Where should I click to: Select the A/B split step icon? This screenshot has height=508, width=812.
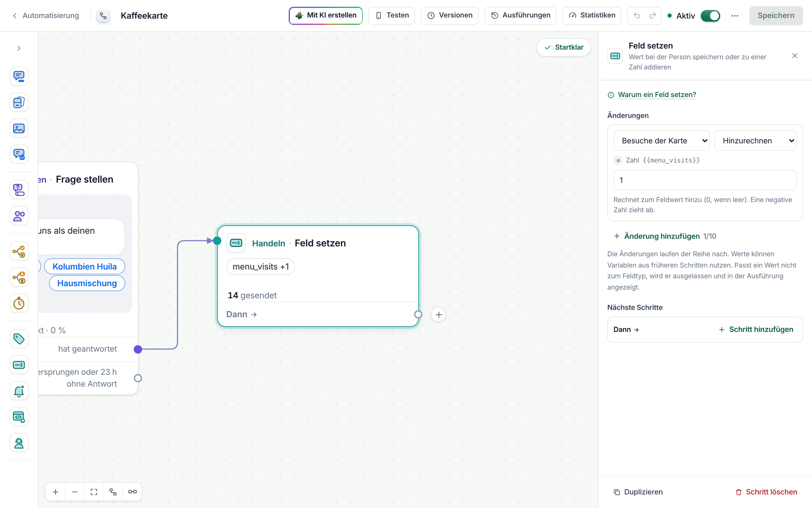coord(19,277)
